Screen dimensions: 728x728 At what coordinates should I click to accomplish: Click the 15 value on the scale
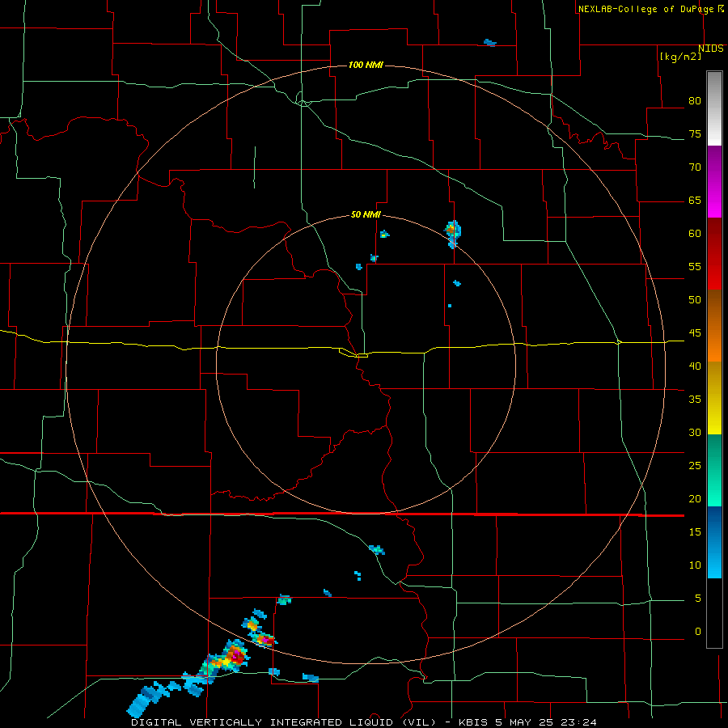tap(695, 532)
